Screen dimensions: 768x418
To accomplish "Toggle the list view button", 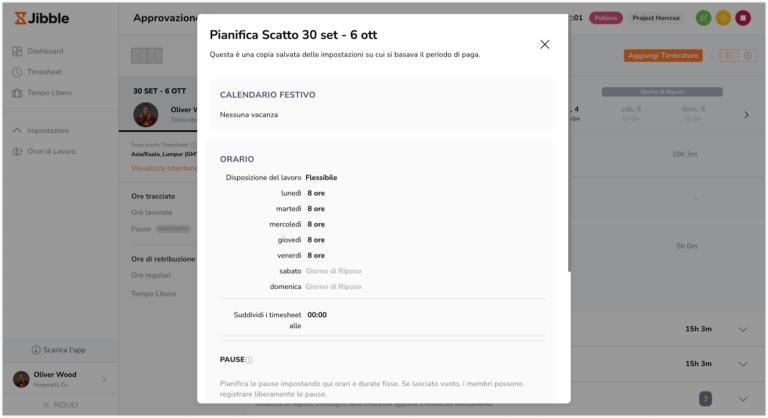I will point(729,56).
